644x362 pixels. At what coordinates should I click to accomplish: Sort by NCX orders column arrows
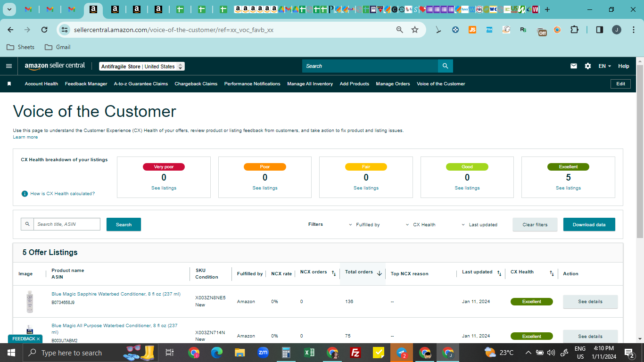point(333,273)
